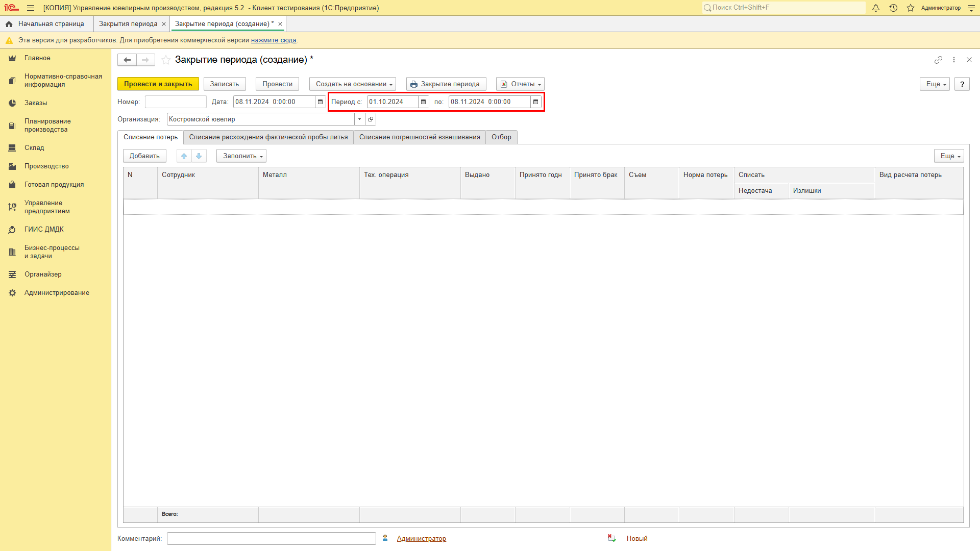Open the 1C main menu hamburger icon
The height and width of the screenshot is (551, 980).
tap(31, 8)
